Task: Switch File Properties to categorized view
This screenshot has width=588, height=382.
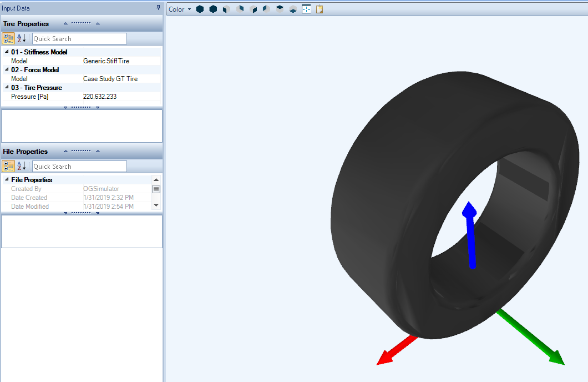Action: pos(8,166)
